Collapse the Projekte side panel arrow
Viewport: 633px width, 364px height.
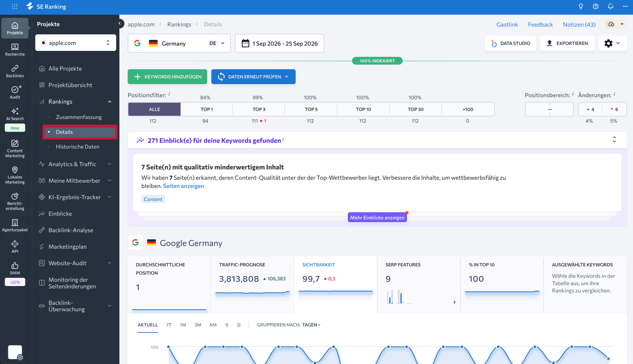(x=120, y=23)
